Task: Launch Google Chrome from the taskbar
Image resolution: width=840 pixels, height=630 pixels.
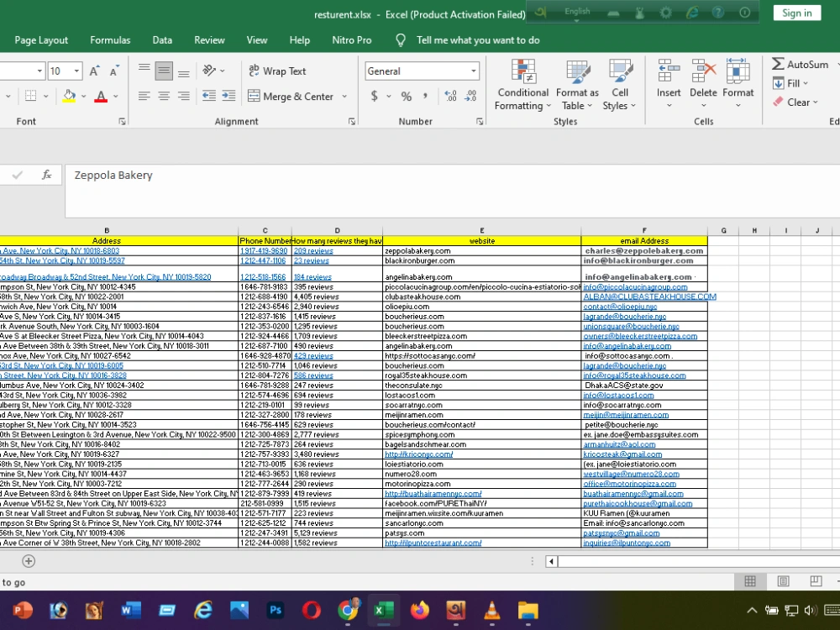Action: coord(348,611)
